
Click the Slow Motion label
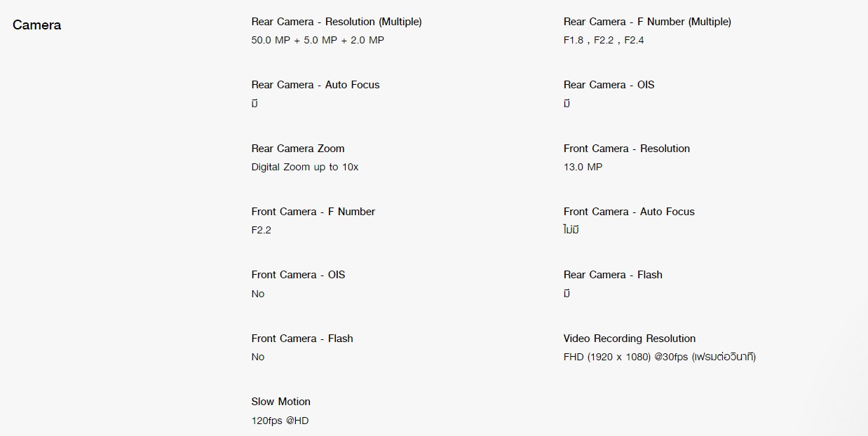tap(281, 402)
